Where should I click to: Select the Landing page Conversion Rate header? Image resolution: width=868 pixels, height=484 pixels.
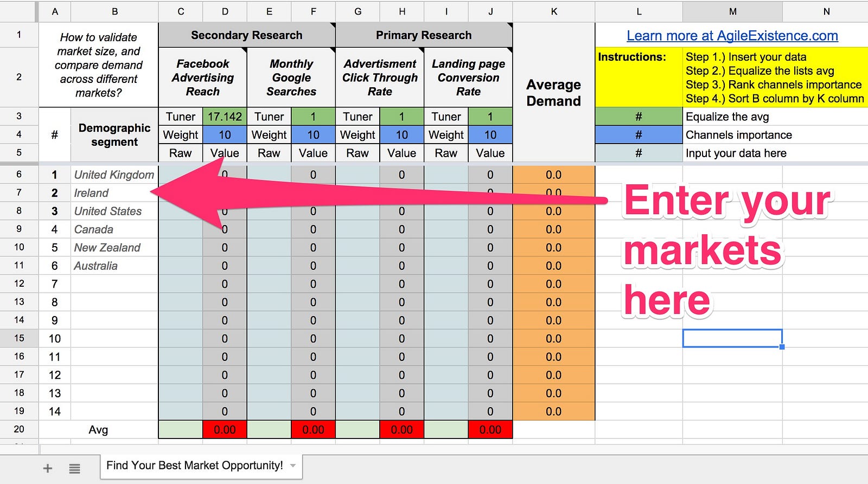468,78
